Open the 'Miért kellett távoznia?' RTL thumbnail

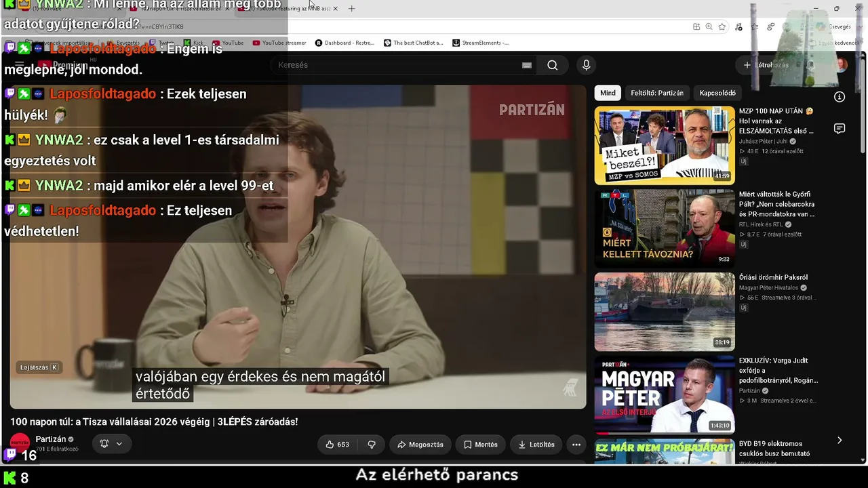(x=665, y=228)
